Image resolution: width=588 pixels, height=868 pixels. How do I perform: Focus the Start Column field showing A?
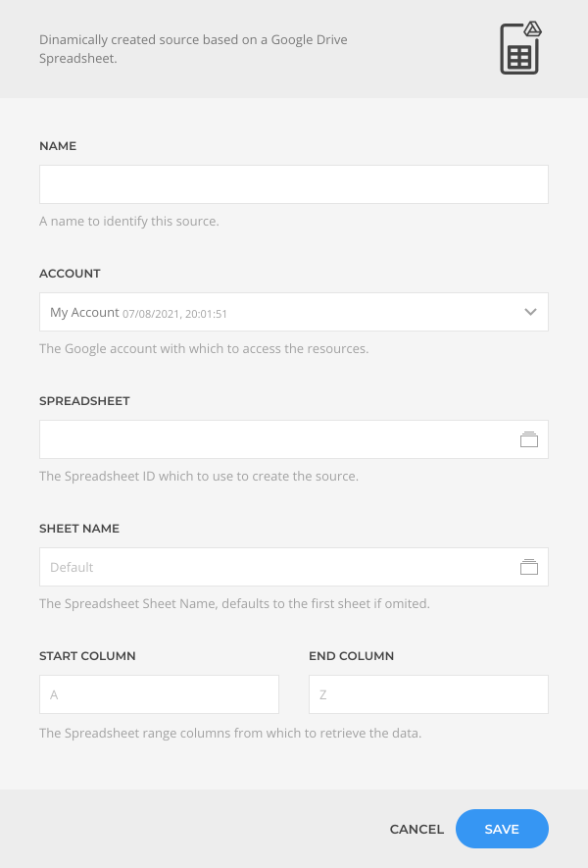click(160, 694)
